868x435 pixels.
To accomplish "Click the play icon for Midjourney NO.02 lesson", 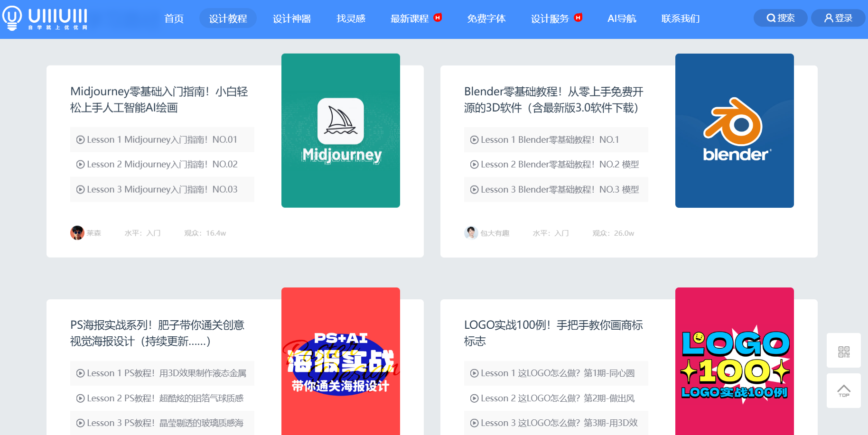I will [81, 165].
